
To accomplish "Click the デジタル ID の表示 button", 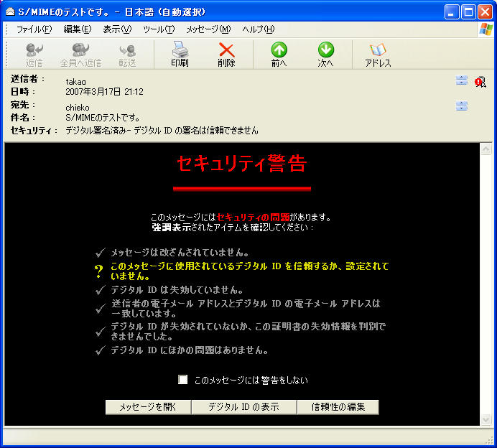I will [243, 407].
